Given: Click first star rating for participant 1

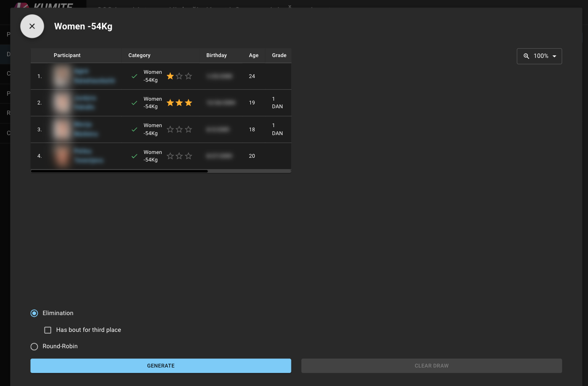Looking at the screenshot, I should click(x=170, y=76).
